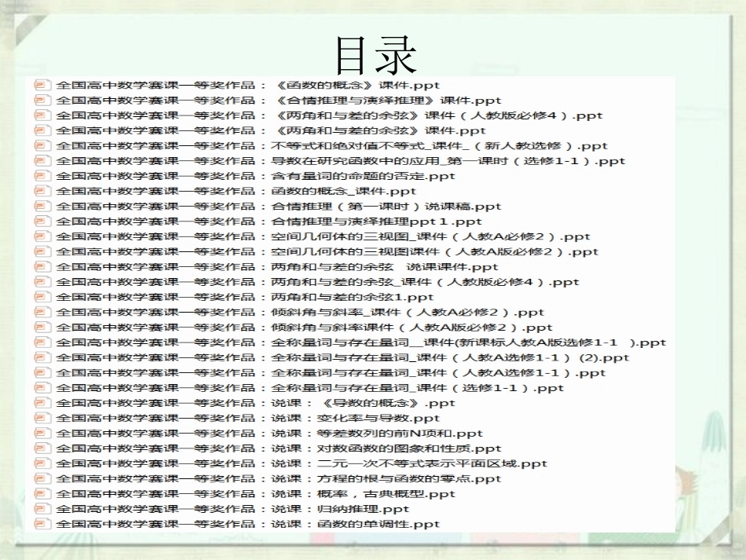Click the icon beside 函数的概念_课件.ppt
The image size is (746, 560).
coord(42,192)
